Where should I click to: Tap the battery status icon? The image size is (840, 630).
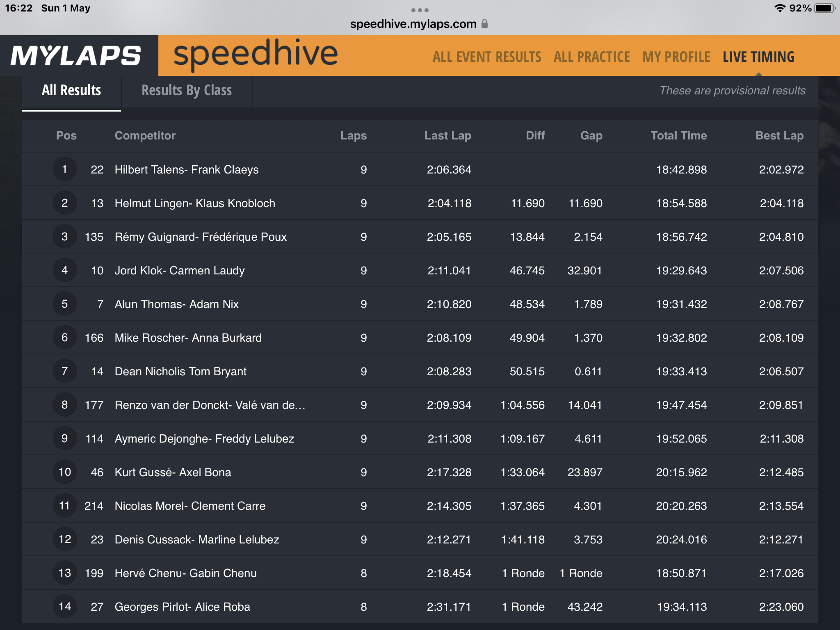tap(825, 8)
